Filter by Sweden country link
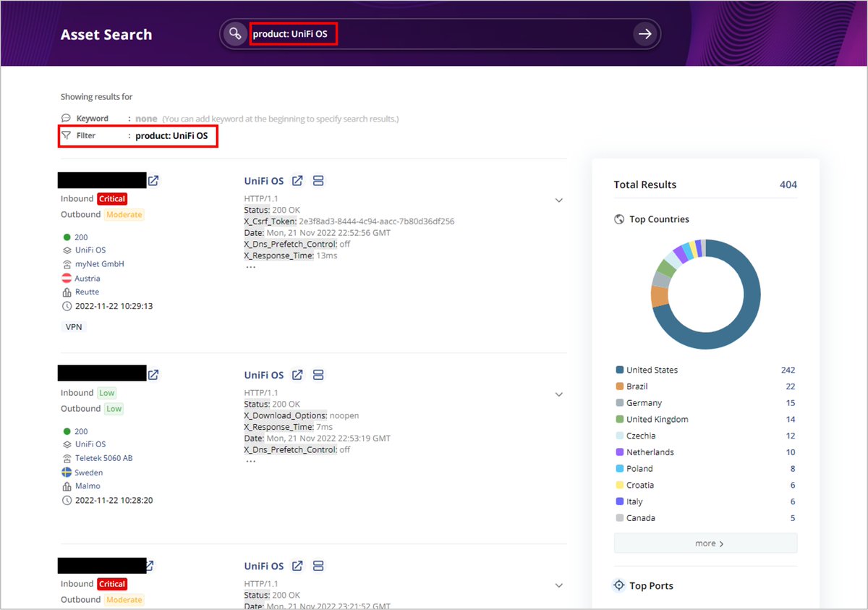The height and width of the screenshot is (610, 868). tap(89, 473)
